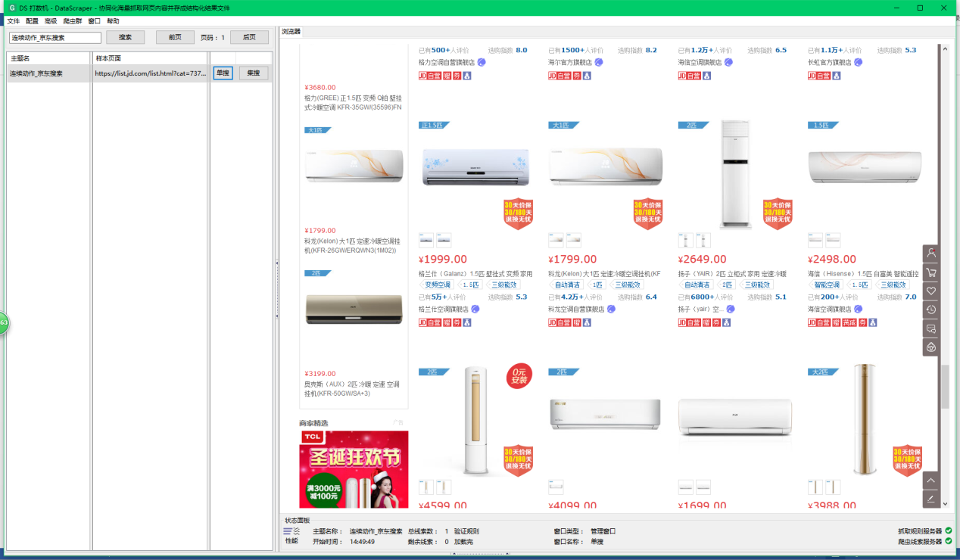Open the sidebar Kelon ¥1799.00 product image
960x560 pixels.
354,166
